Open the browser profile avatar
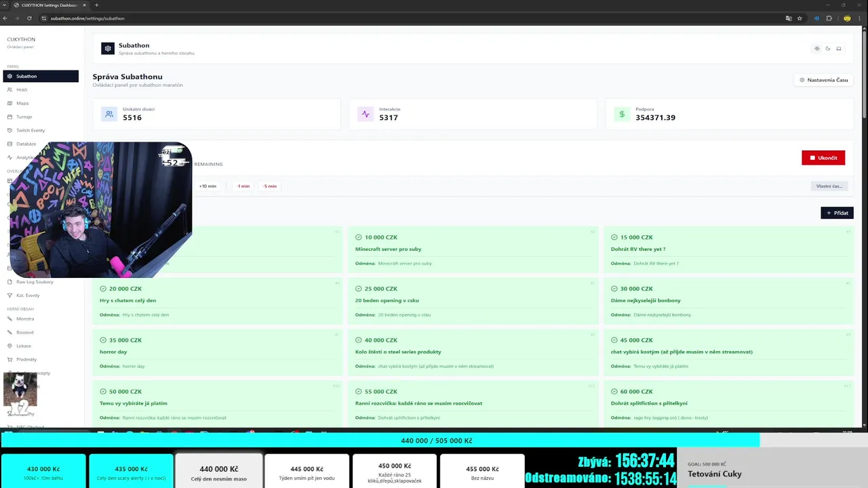 pos(847,18)
